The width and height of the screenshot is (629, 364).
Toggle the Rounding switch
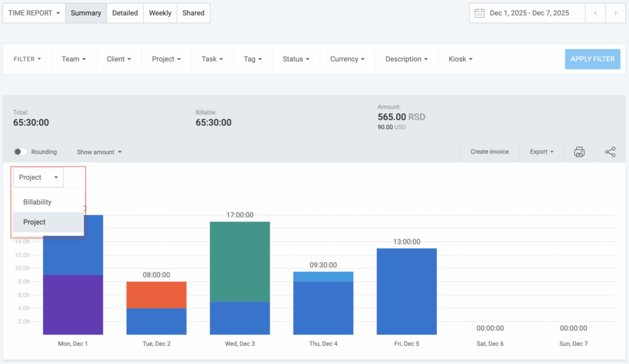click(x=21, y=152)
